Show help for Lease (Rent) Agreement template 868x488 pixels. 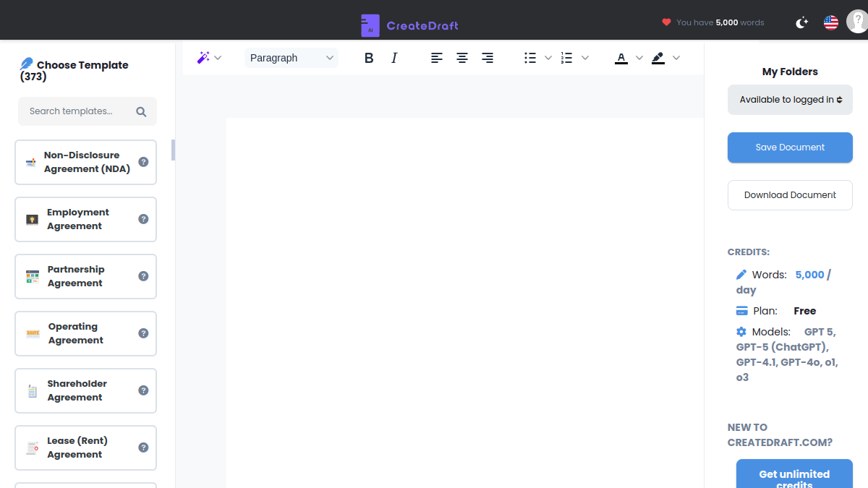tap(143, 448)
